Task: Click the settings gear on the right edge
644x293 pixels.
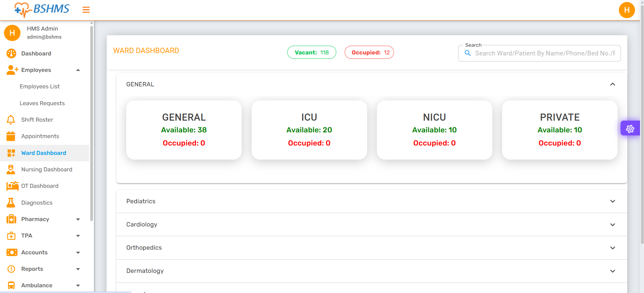Action: [630, 128]
